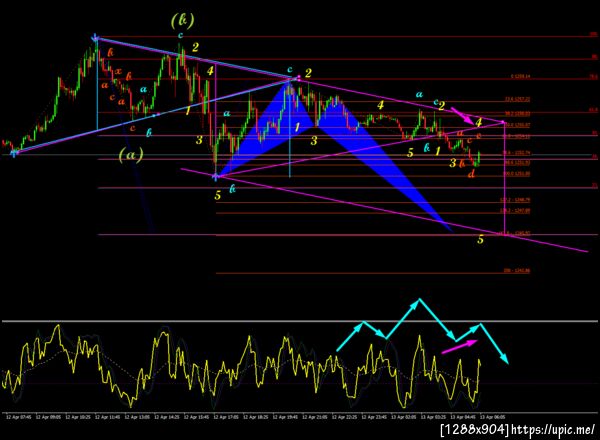Click the 12 Apr 07:45 time label
The width and height of the screenshot is (600, 440).
tap(18, 417)
